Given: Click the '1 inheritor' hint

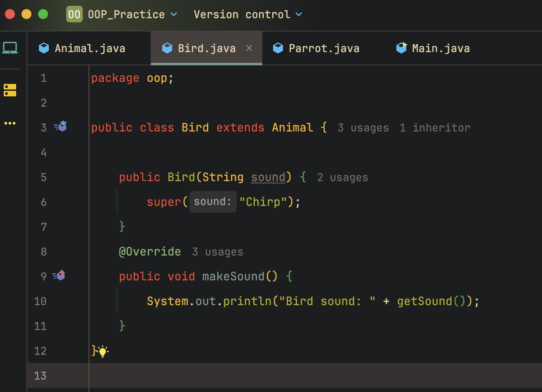Looking at the screenshot, I should click(435, 128).
